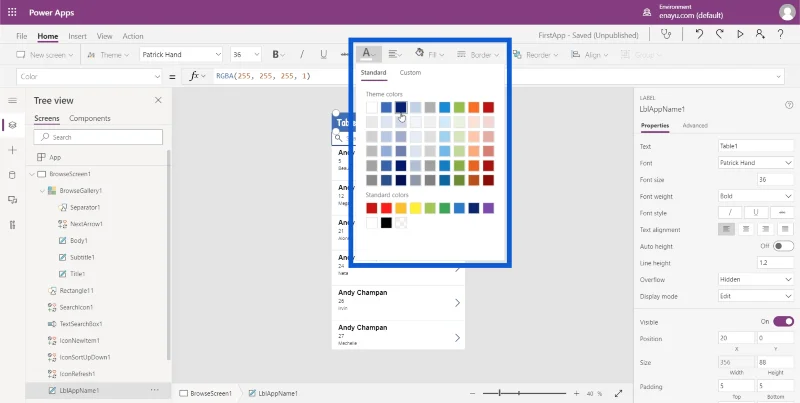Select justify Text alignment in properties
The width and height of the screenshot is (800, 403).
click(x=785, y=230)
